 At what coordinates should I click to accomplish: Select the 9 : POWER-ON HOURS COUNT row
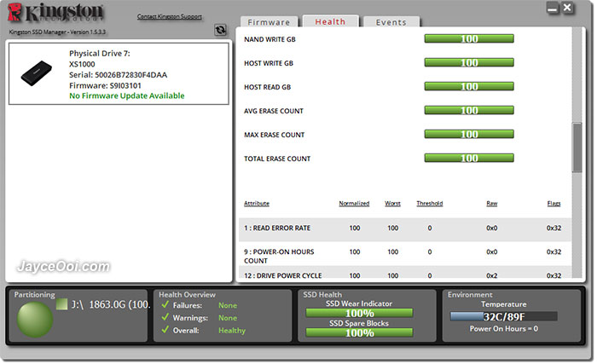405,254
